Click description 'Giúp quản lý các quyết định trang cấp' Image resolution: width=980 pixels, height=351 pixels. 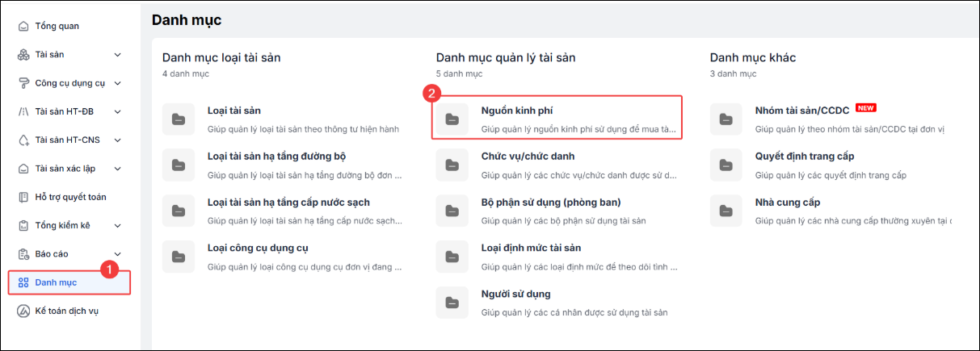[831, 175]
